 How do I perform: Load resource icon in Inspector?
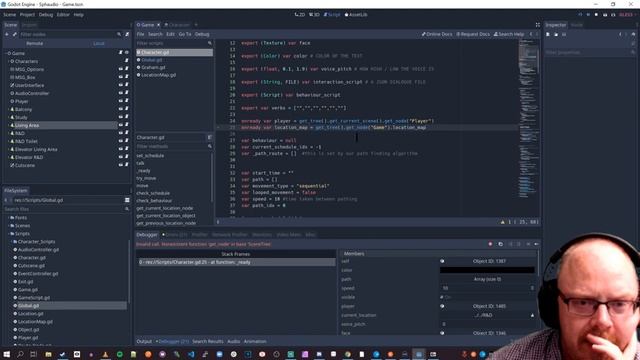pos(556,35)
